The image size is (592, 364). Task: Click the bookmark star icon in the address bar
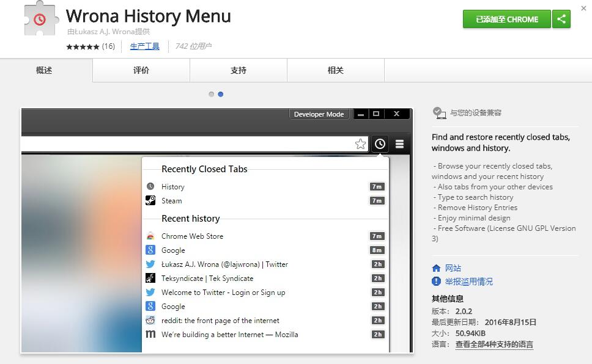coord(361,144)
